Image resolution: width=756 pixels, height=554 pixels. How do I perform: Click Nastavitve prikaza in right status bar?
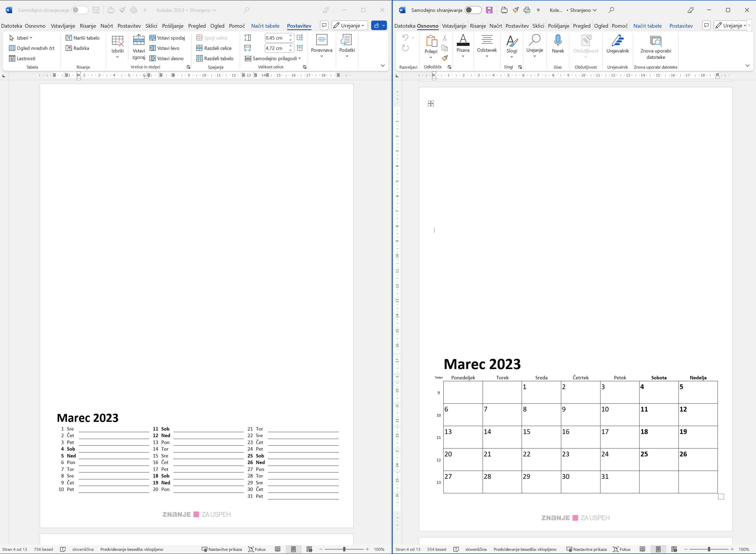point(587,549)
